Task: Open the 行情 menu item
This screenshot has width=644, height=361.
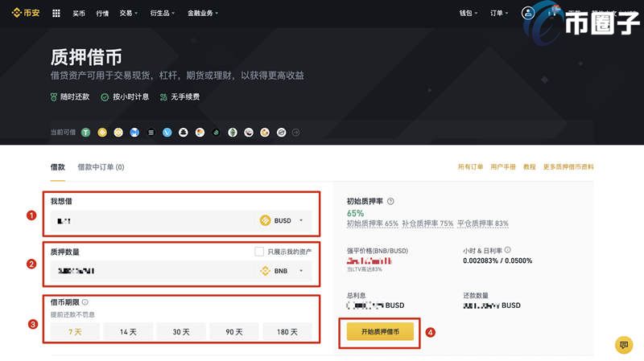Action: [102, 13]
